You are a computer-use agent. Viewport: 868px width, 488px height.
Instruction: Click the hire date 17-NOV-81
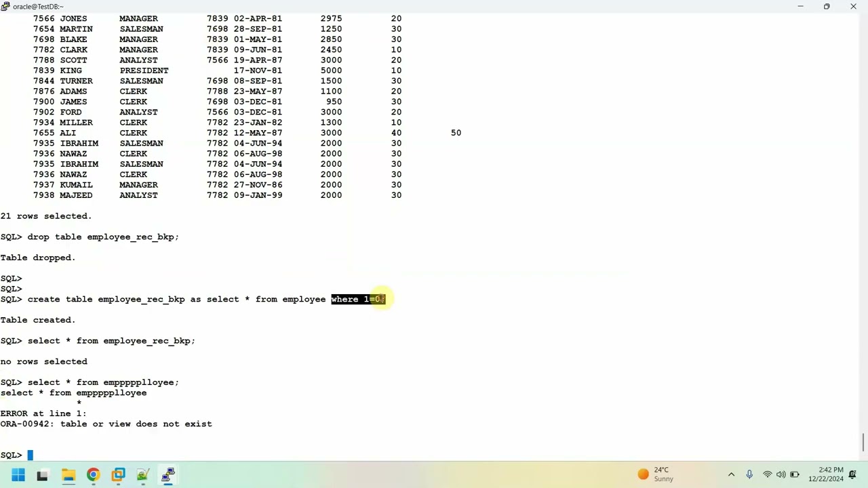(x=258, y=70)
